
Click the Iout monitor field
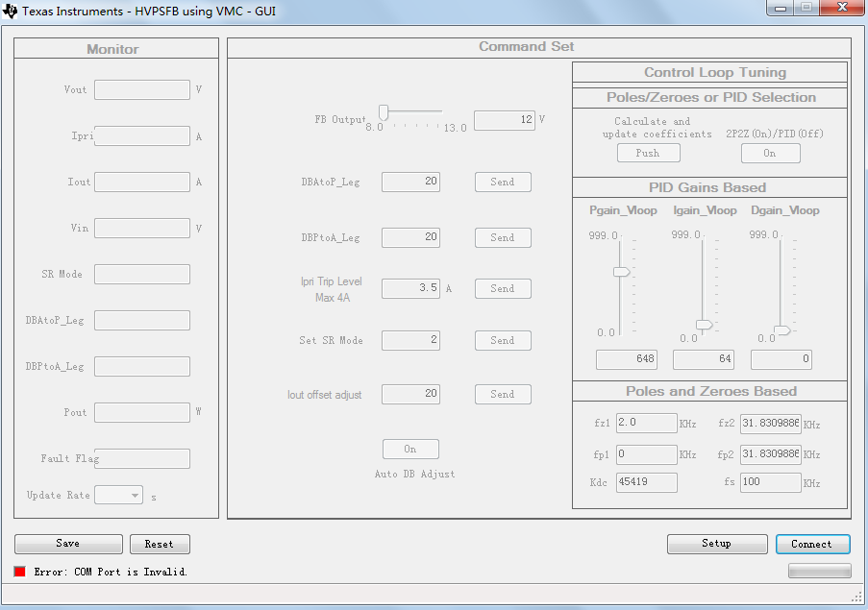click(142, 182)
